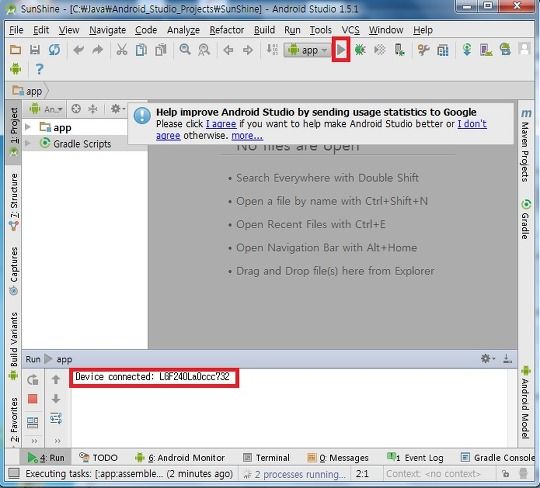Click the collapse all icon in Project panel
This screenshot has height=488, width=540.
coord(93,109)
